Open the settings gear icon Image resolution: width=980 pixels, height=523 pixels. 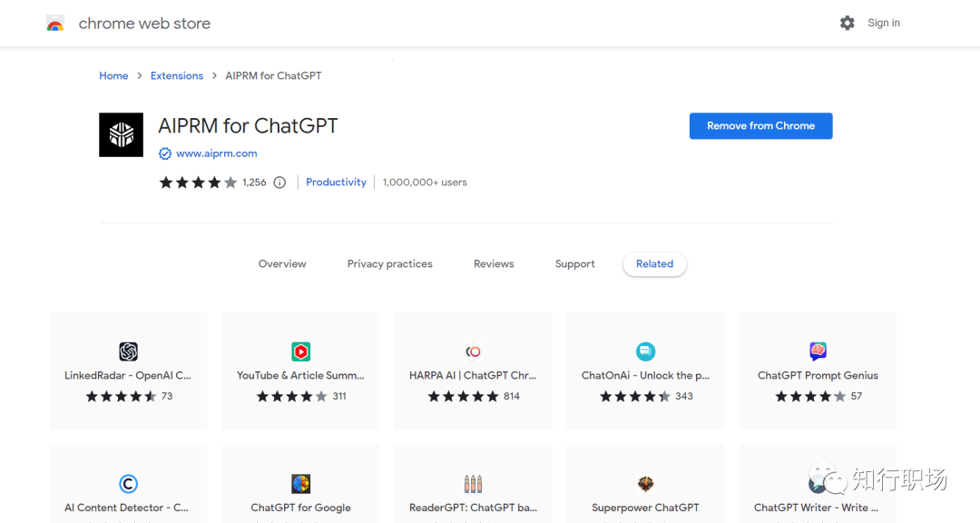[847, 23]
